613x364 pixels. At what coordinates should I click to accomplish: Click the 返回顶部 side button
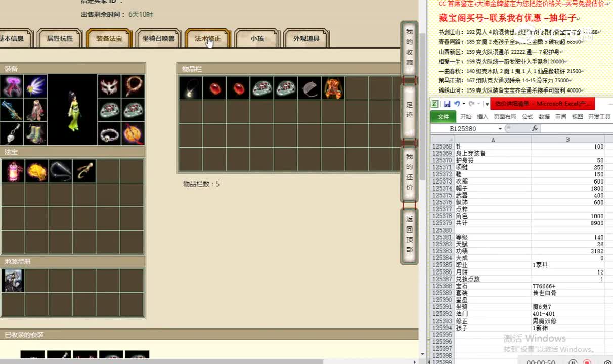(409, 236)
